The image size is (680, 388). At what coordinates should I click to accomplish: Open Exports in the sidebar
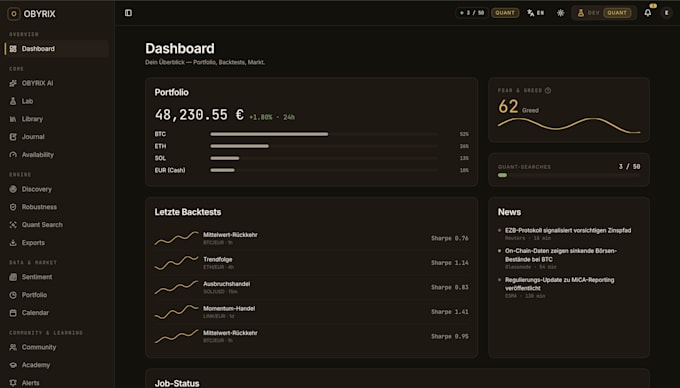pos(56,243)
